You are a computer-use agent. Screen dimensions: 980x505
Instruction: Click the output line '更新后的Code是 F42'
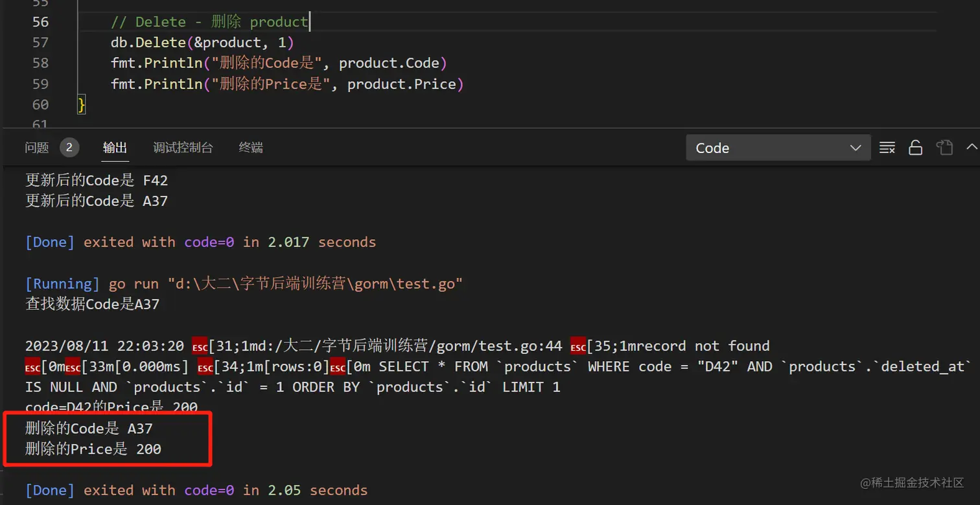(97, 180)
